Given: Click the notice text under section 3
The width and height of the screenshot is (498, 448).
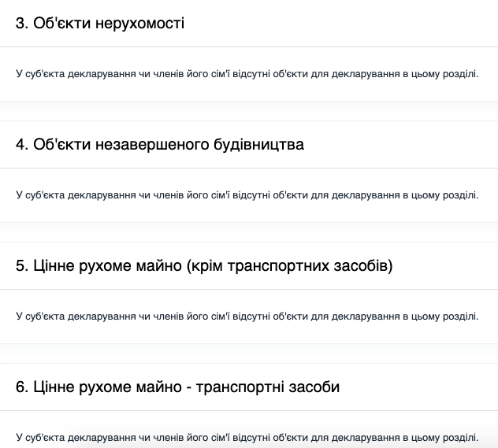Looking at the screenshot, I should pos(247,74).
